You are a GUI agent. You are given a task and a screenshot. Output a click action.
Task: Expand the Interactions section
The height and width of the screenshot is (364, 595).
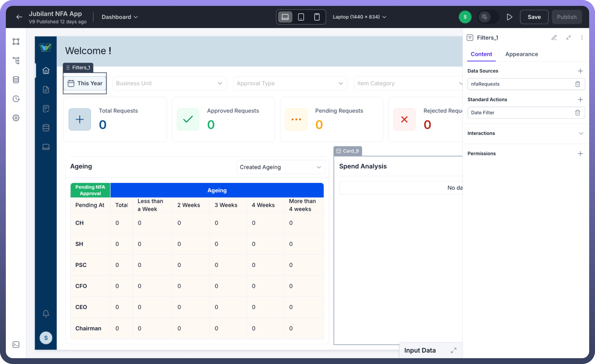[581, 133]
